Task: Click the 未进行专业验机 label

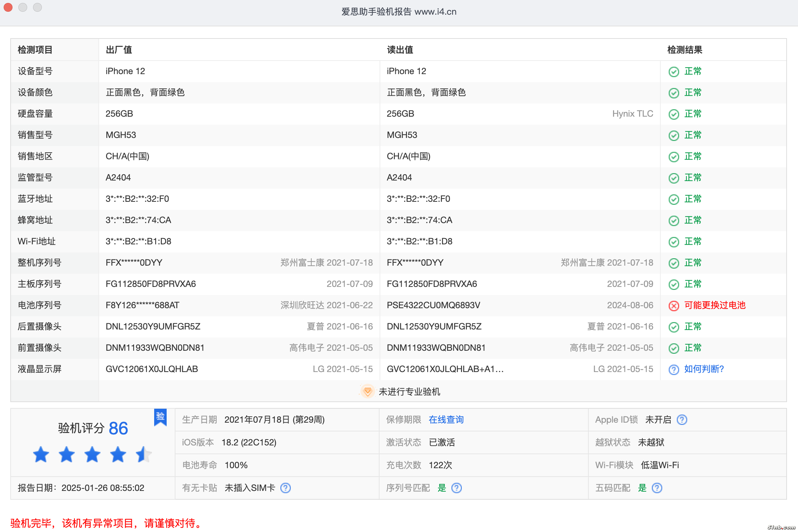Action: [409, 392]
